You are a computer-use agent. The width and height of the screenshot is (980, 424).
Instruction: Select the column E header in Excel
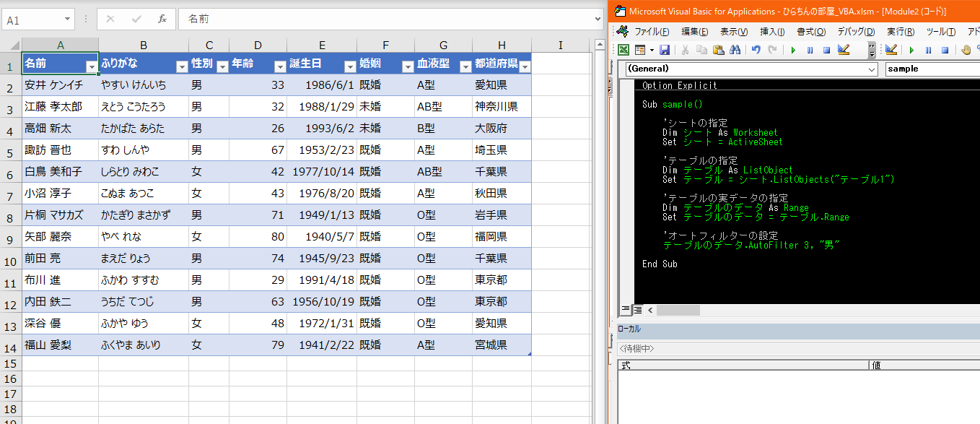click(x=322, y=45)
